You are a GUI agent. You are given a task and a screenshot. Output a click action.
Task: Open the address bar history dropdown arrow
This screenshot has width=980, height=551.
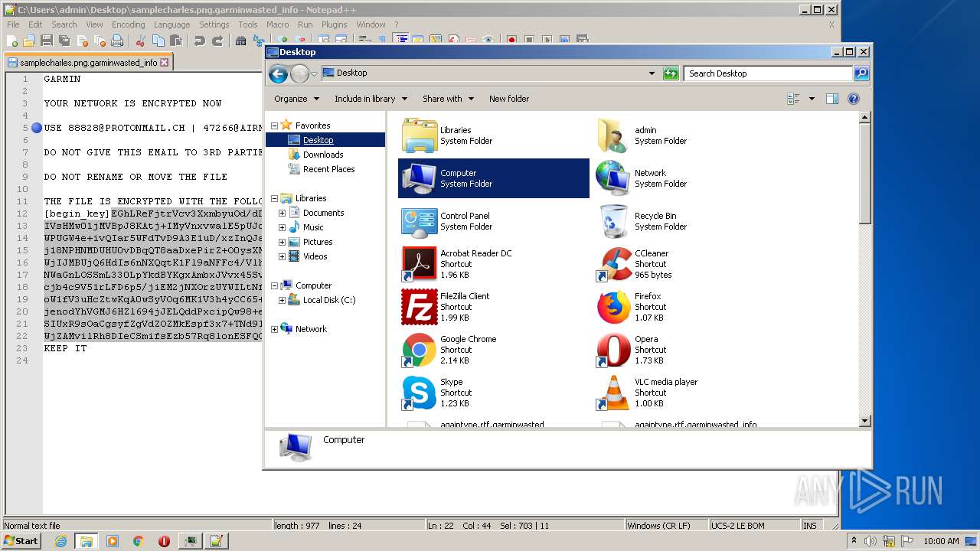pyautogui.click(x=652, y=73)
